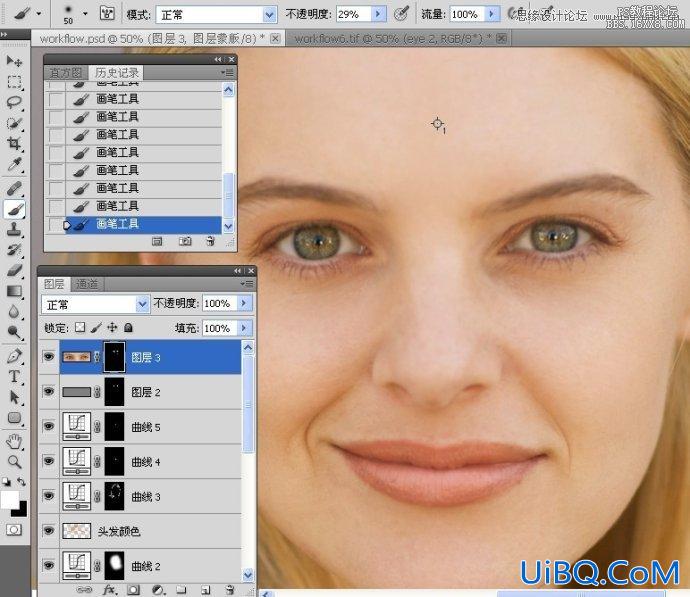Select the Crop tool
690x597 pixels.
[x=14, y=143]
